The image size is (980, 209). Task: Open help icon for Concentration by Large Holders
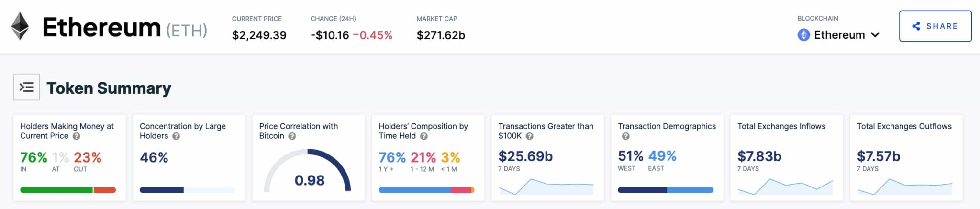tap(176, 136)
